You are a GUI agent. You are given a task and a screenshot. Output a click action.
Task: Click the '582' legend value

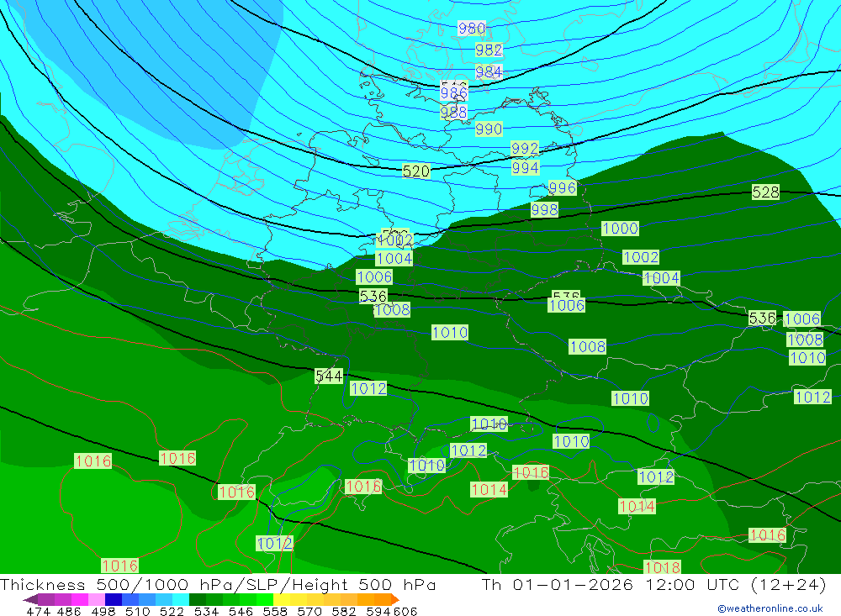pyautogui.click(x=343, y=612)
